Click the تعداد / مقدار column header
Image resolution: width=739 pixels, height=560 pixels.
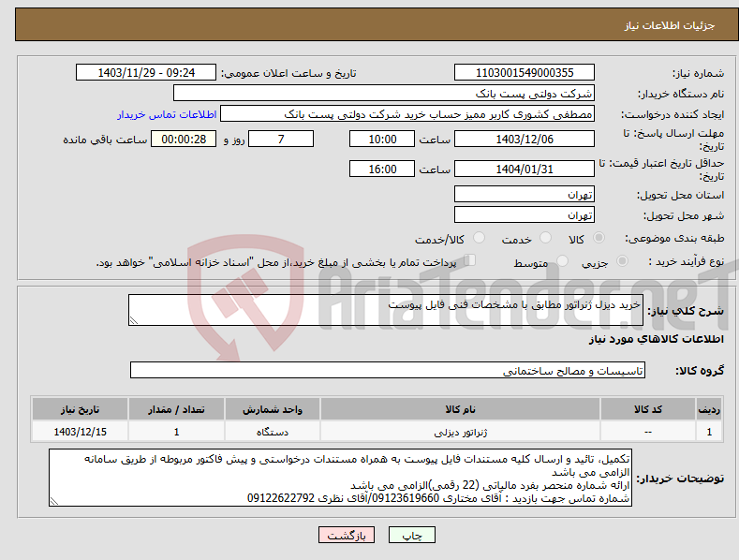click(176, 409)
